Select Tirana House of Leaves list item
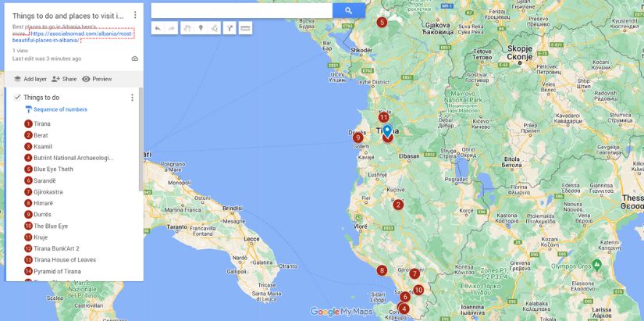The width and height of the screenshot is (644, 321). (x=65, y=260)
